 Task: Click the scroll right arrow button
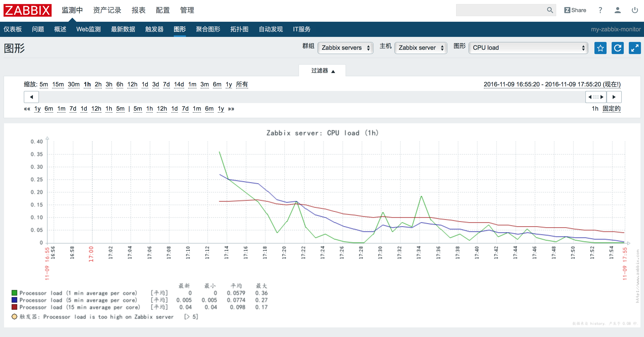pyautogui.click(x=614, y=97)
